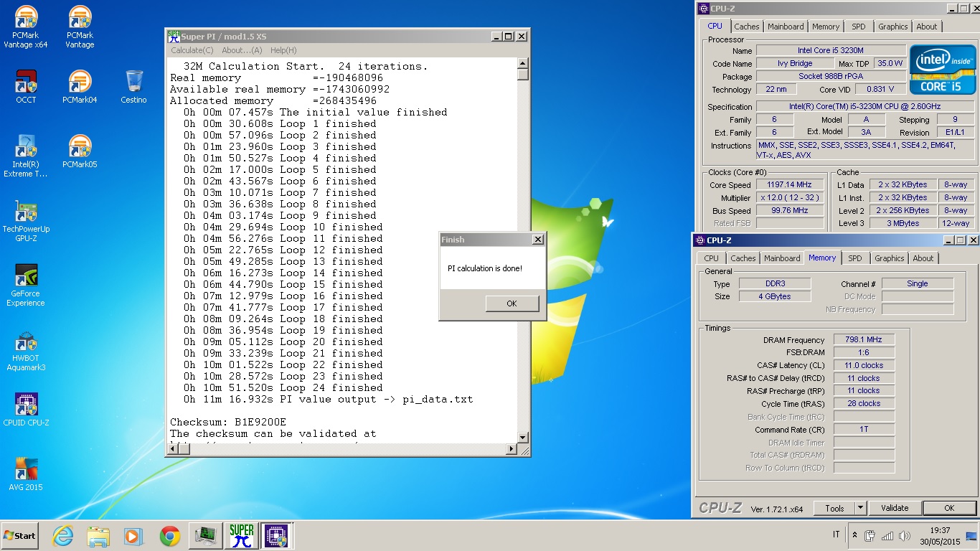The width and height of the screenshot is (980, 551).
Task: Launch Internet Explorer from the taskbar
Action: [x=63, y=536]
